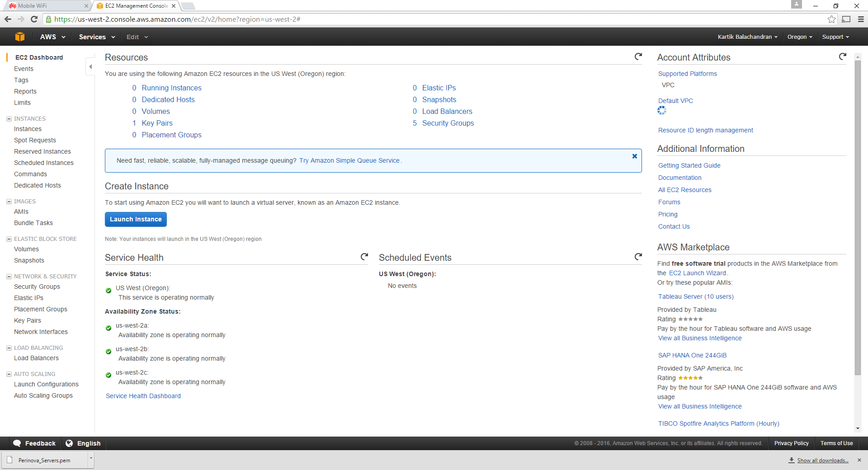
Task: Open the Getting Started Guide link
Action: click(x=689, y=165)
